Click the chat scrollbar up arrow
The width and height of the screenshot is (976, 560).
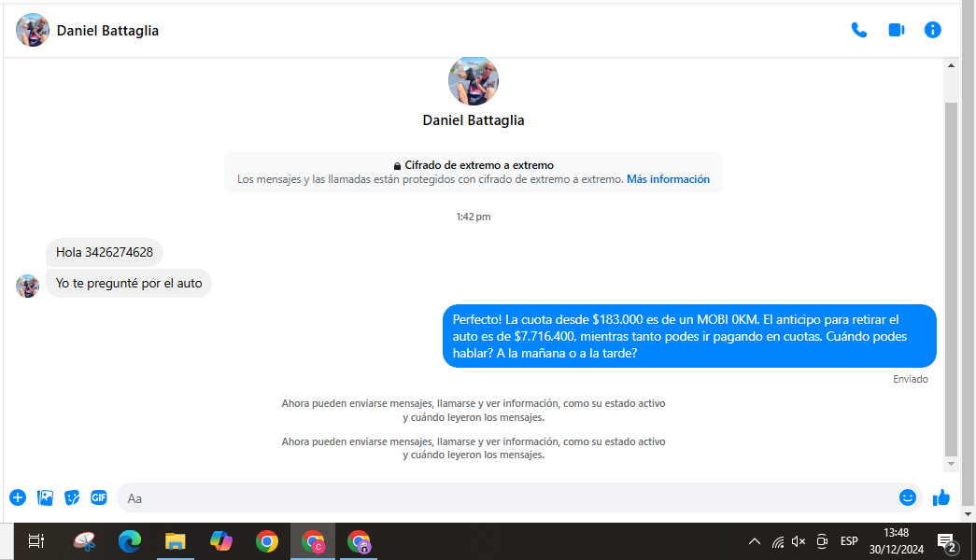951,65
